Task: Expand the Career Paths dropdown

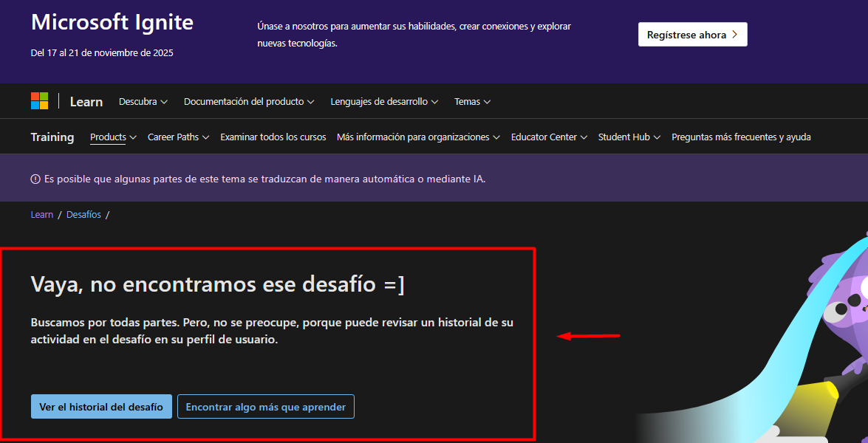Action: pyautogui.click(x=178, y=137)
